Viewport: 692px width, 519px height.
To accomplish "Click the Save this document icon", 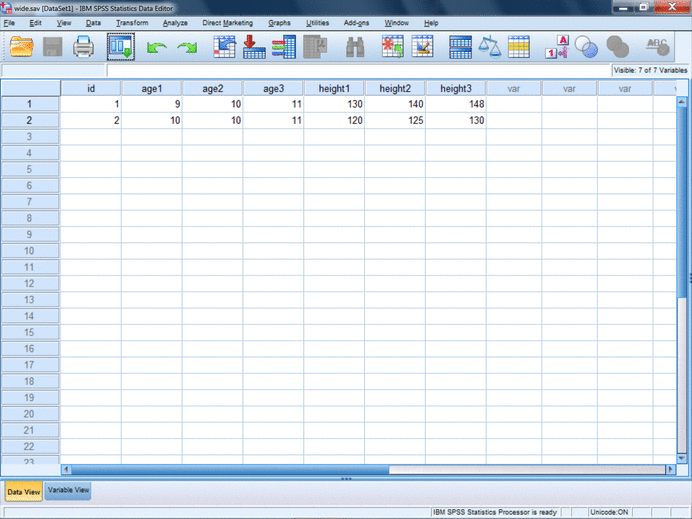I will 53,47.
